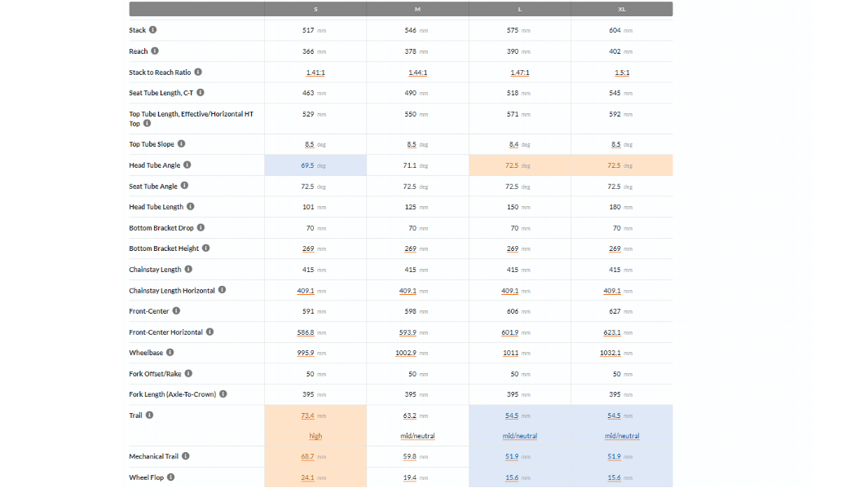868x488 pixels.
Task: Click the M column mid/neutral trail label
Action: [x=417, y=436]
